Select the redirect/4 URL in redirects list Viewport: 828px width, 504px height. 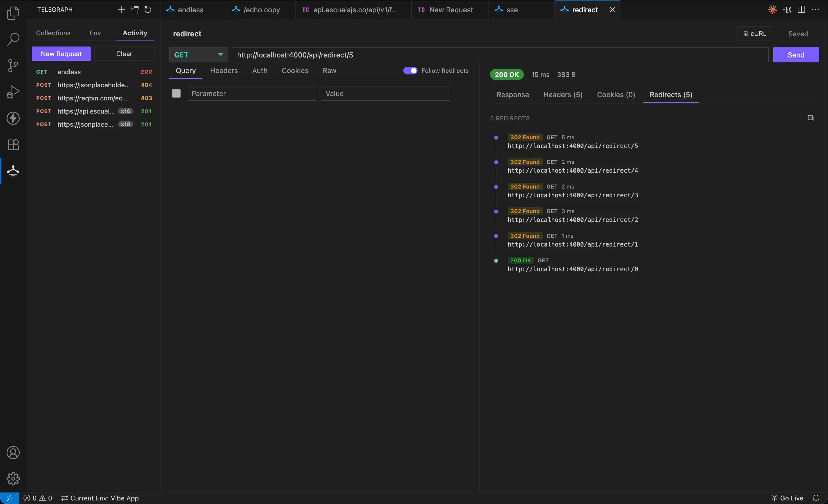[573, 170]
